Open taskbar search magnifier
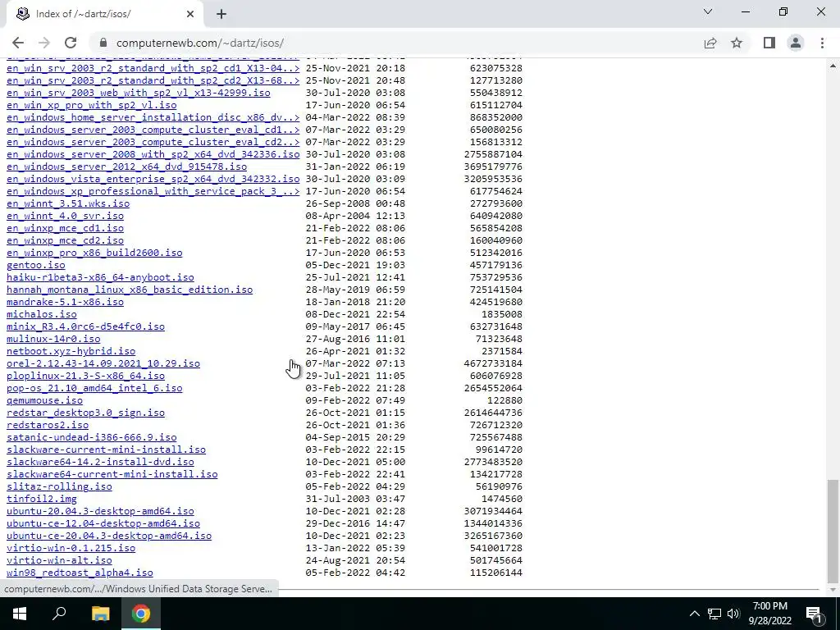This screenshot has width=840, height=630. click(x=59, y=614)
